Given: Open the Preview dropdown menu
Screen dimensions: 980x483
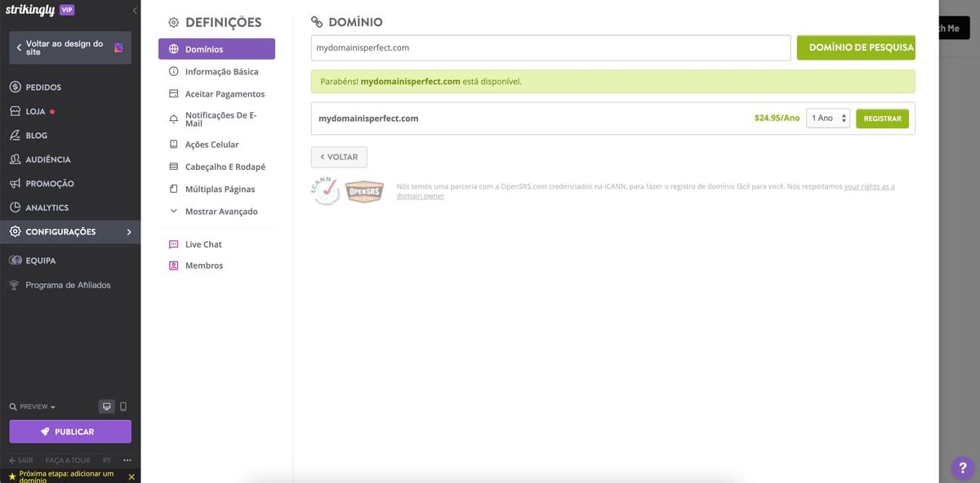Looking at the screenshot, I should (33, 407).
